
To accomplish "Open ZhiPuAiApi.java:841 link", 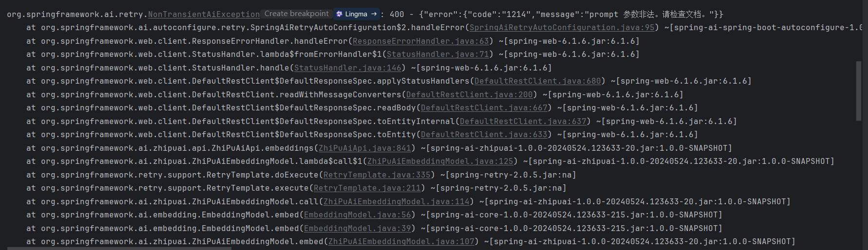I will click(365, 148).
